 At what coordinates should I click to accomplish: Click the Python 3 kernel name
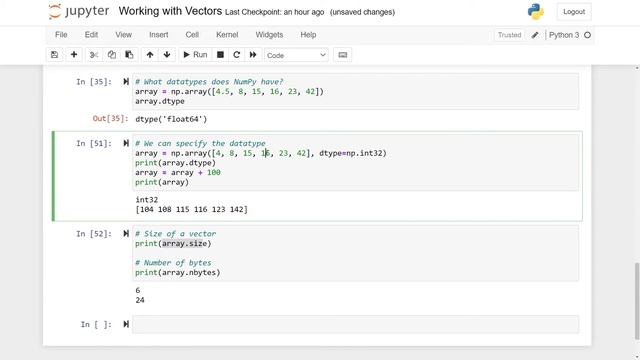pos(564,35)
